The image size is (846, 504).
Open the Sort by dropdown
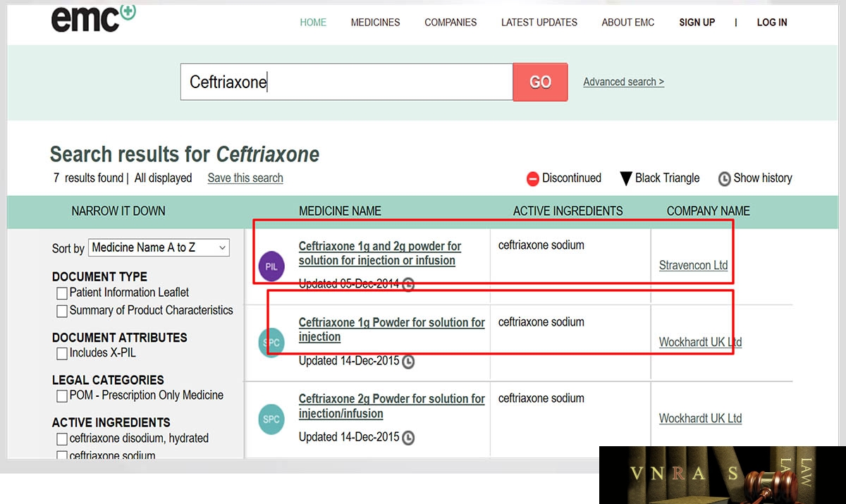(159, 247)
